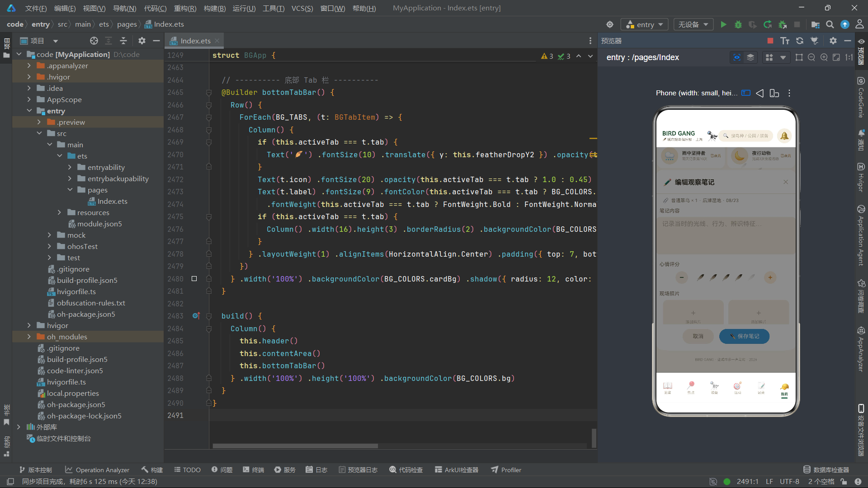
Task: Set mood rating to fifth feather
Action: pyautogui.click(x=752, y=277)
